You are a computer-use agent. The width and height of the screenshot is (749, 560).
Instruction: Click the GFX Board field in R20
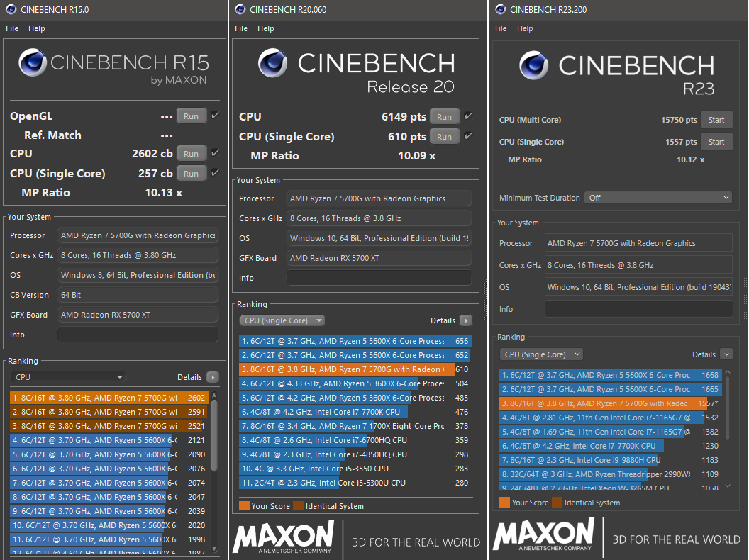click(x=379, y=258)
